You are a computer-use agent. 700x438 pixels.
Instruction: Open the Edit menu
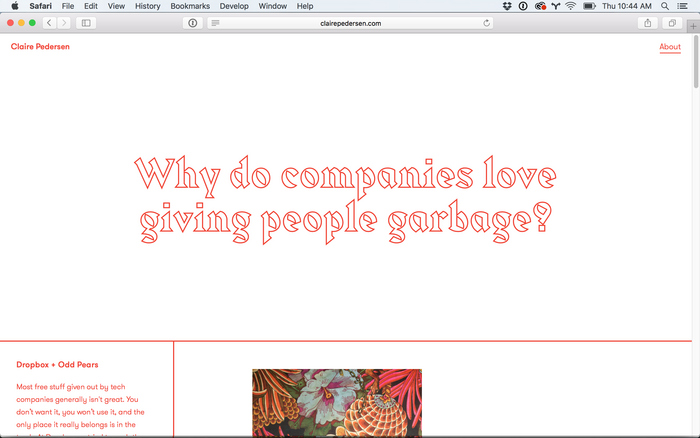click(x=91, y=6)
